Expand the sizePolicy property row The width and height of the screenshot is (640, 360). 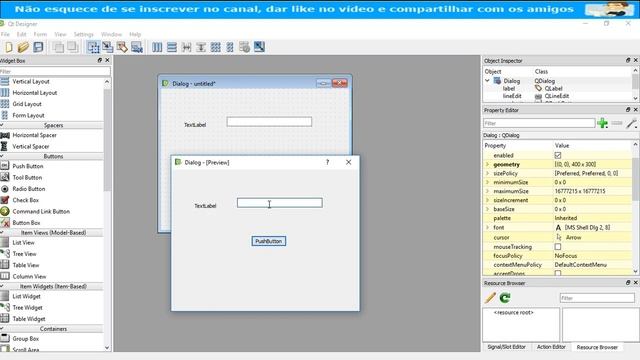pyautogui.click(x=487, y=173)
